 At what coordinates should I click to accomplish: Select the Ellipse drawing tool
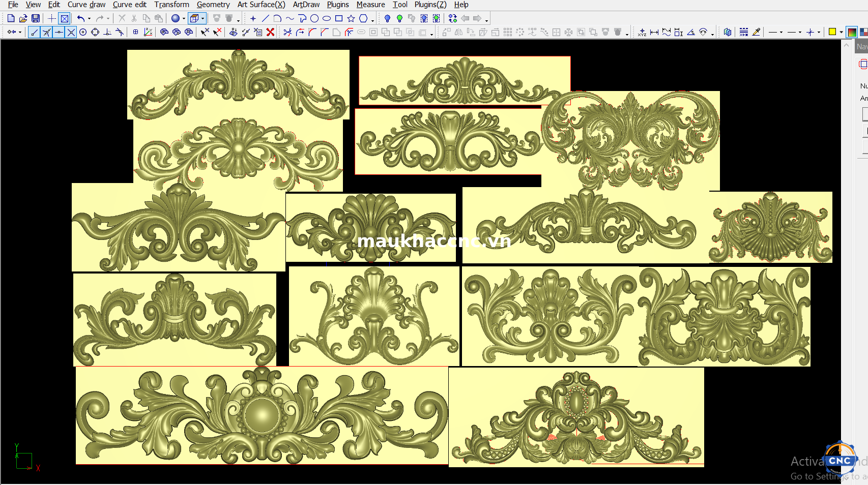pyautogui.click(x=327, y=18)
